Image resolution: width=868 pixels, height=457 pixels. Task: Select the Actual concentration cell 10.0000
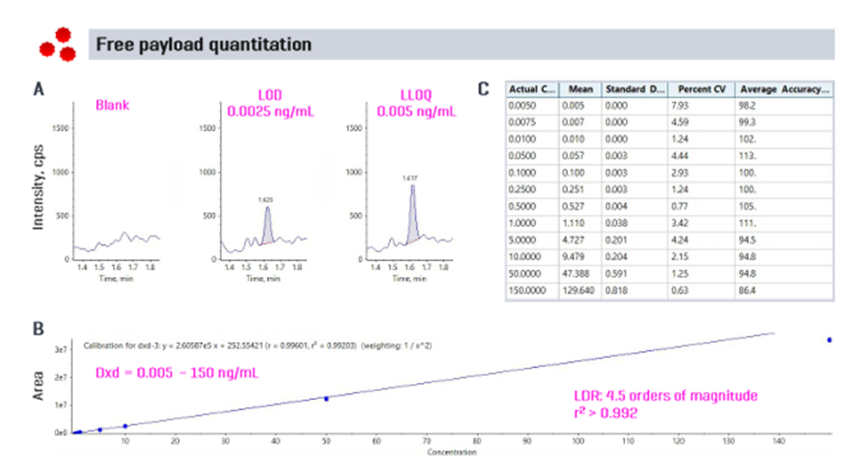(524, 257)
